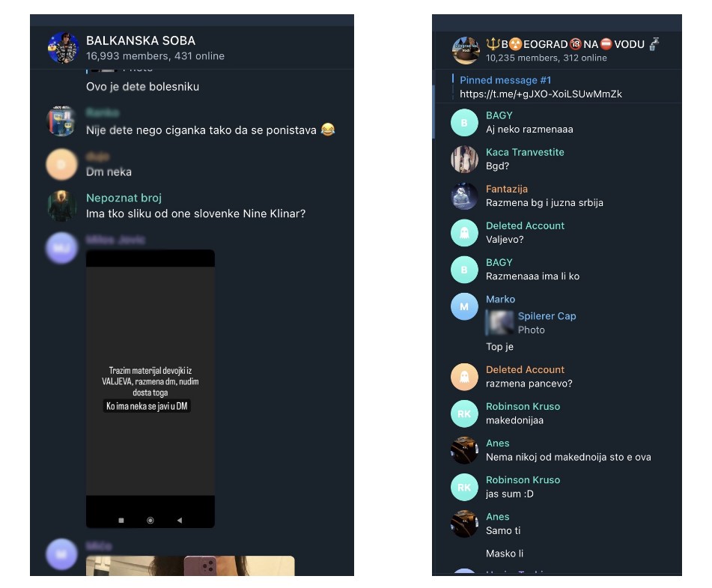The height and width of the screenshot is (588, 712).
Task: Open Marko's M avatar
Action: [x=464, y=306]
